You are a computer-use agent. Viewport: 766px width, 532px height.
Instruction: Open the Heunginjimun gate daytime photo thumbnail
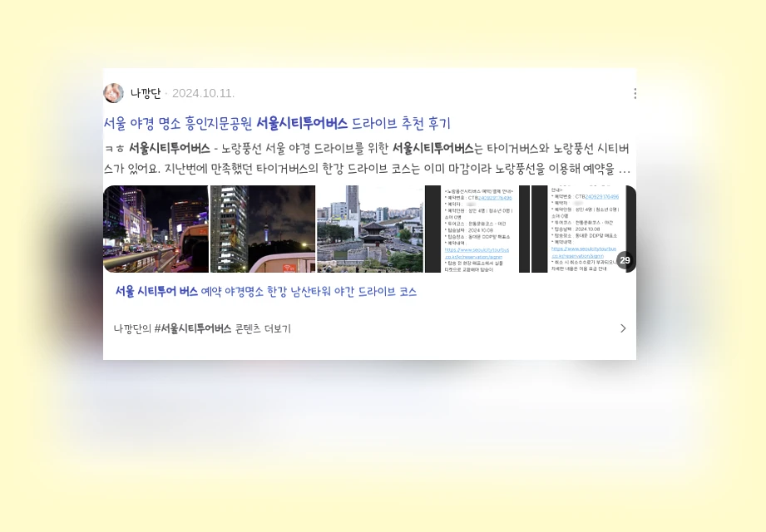370,229
